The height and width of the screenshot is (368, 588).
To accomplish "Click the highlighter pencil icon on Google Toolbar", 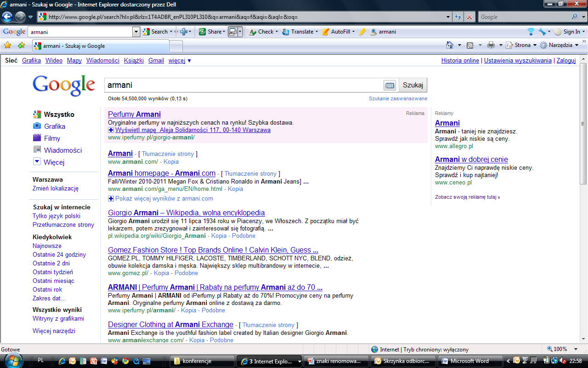I will click(x=362, y=32).
